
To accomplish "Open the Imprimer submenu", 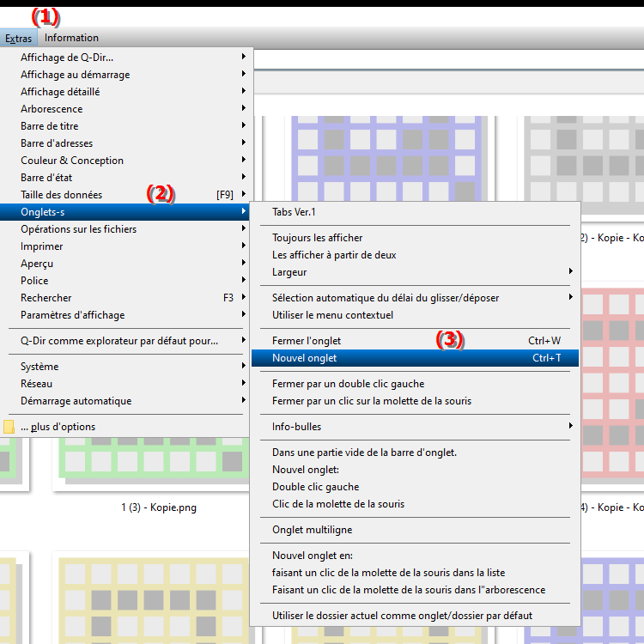I will (x=126, y=246).
